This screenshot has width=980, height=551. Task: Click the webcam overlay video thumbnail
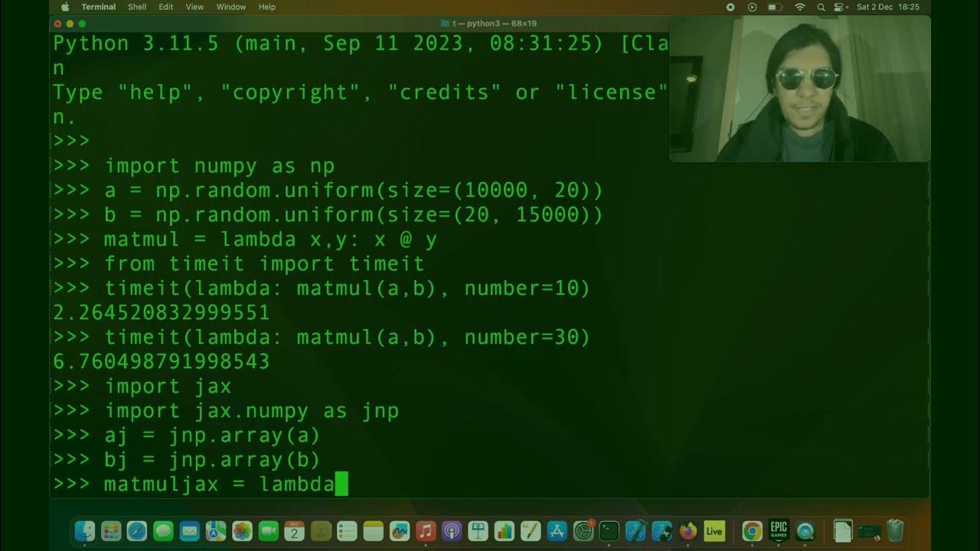pyautogui.click(x=800, y=89)
